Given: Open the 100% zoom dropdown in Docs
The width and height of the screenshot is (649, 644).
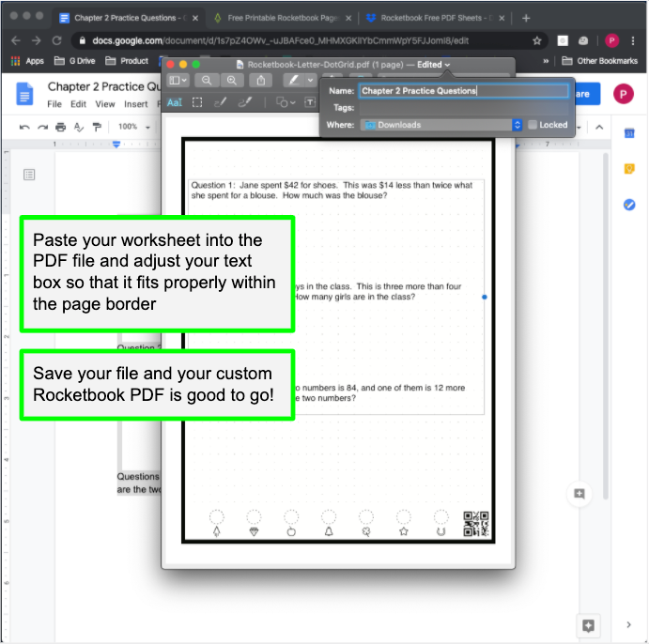Looking at the screenshot, I should (x=133, y=127).
